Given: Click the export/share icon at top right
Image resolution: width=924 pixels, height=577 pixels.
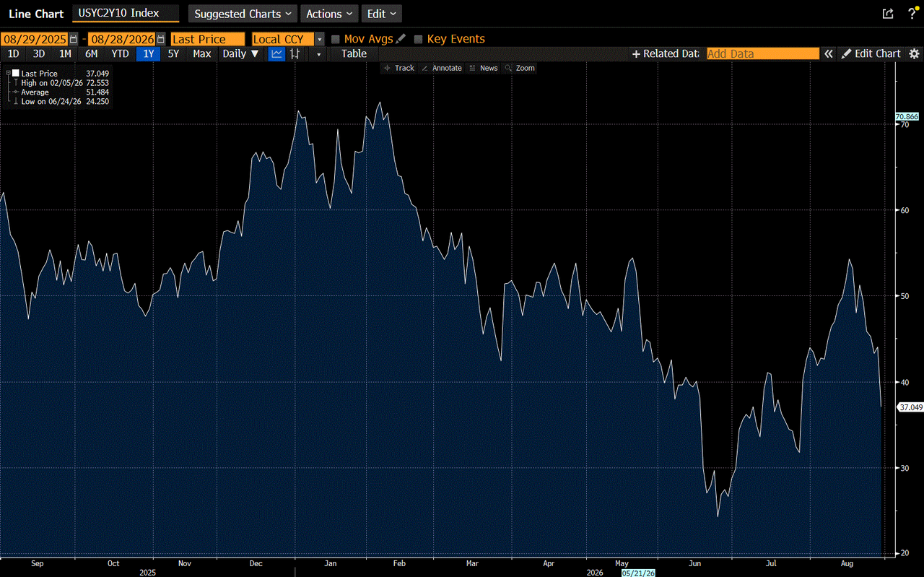Looking at the screenshot, I should pyautogui.click(x=888, y=14).
